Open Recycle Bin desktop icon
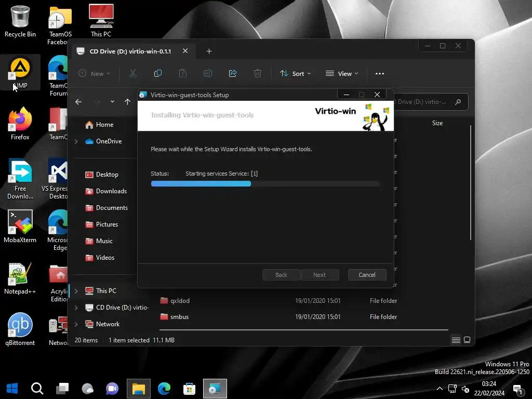The width and height of the screenshot is (532, 399). coord(20,21)
